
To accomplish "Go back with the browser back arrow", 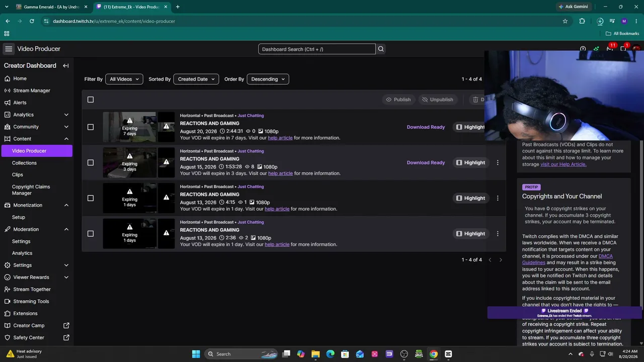I will coord(8,21).
